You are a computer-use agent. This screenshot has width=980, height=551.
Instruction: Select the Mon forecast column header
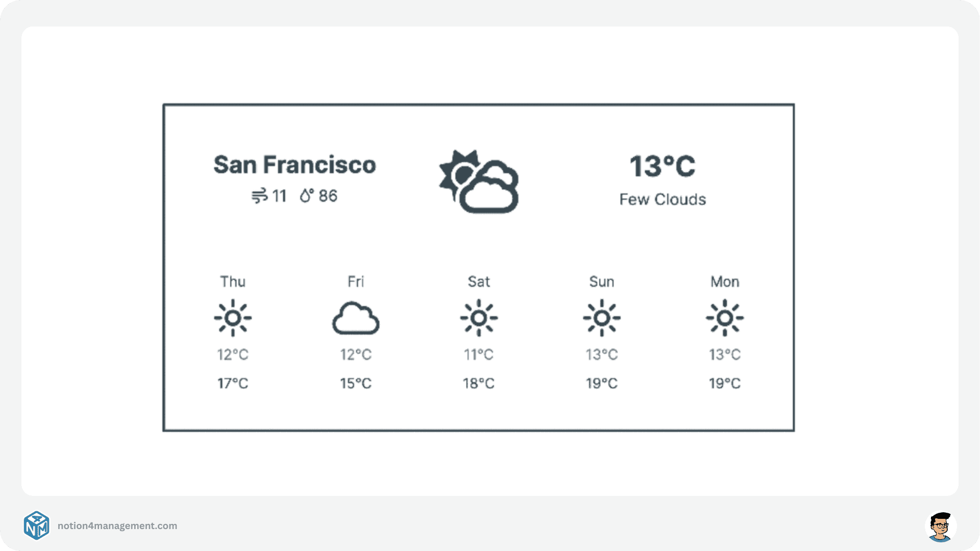point(725,281)
